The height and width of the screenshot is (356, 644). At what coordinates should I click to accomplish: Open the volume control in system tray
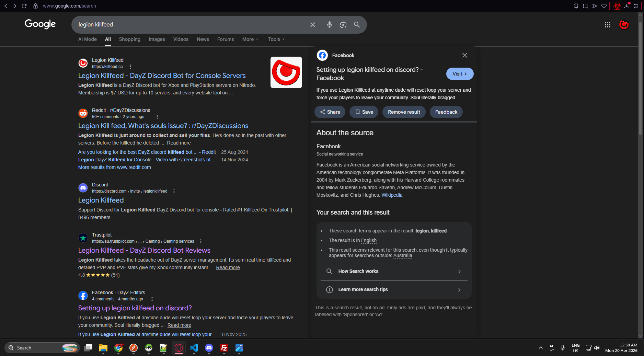597,348
